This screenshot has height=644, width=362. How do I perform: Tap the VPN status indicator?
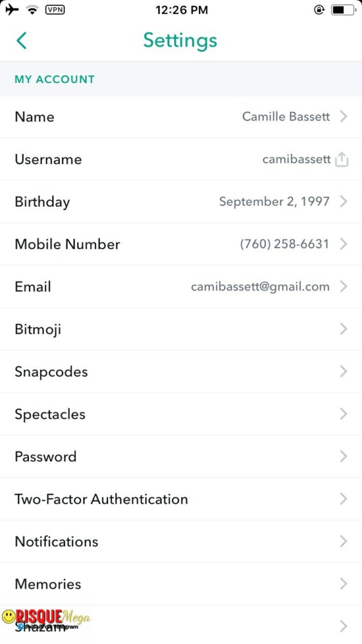pyautogui.click(x=55, y=10)
